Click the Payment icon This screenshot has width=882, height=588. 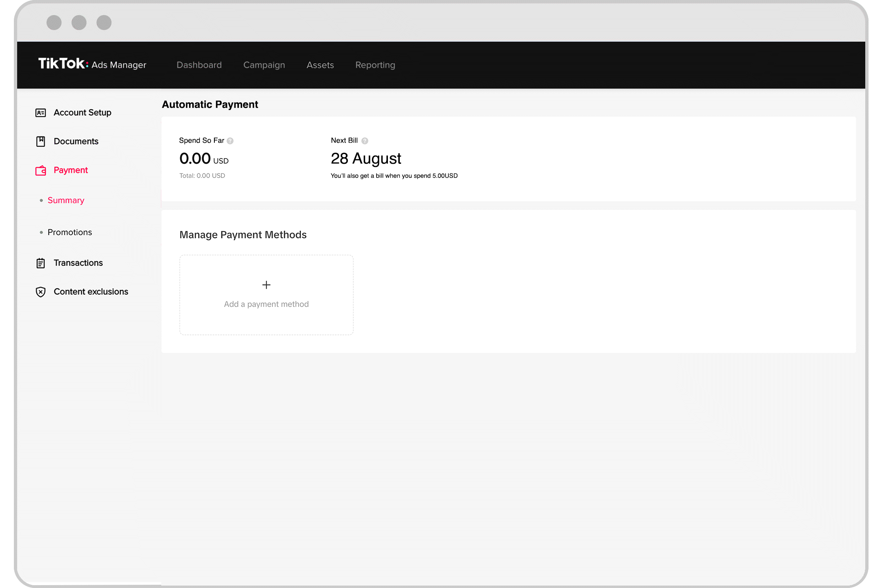pos(41,170)
